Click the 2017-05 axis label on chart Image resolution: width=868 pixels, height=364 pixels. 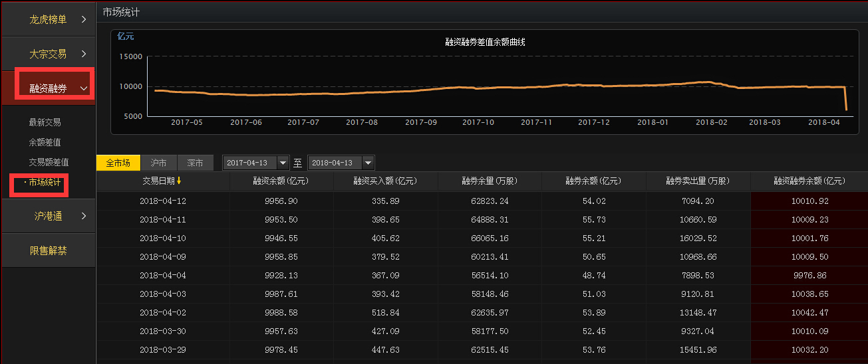(187, 122)
